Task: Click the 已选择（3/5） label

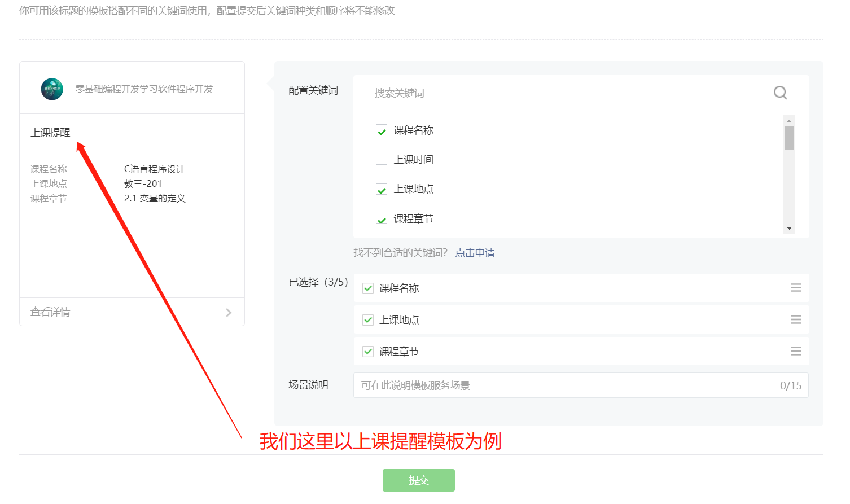Action: [x=319, y=282]
